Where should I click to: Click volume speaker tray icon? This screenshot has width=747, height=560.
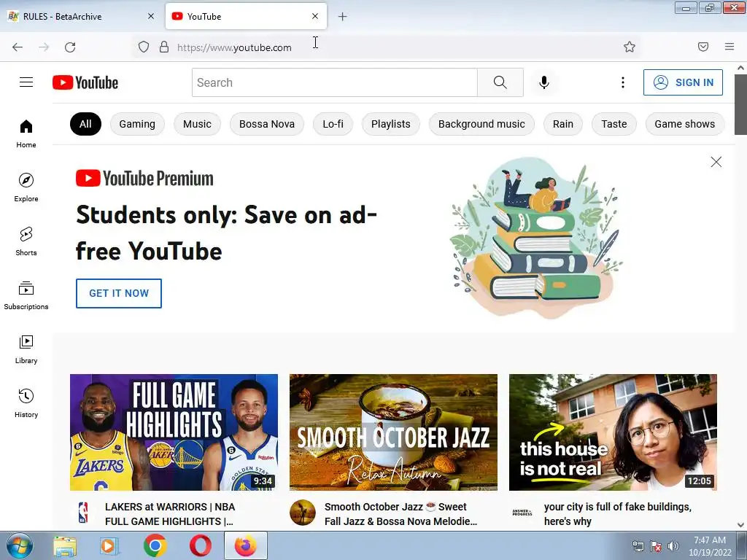(673, 546)
